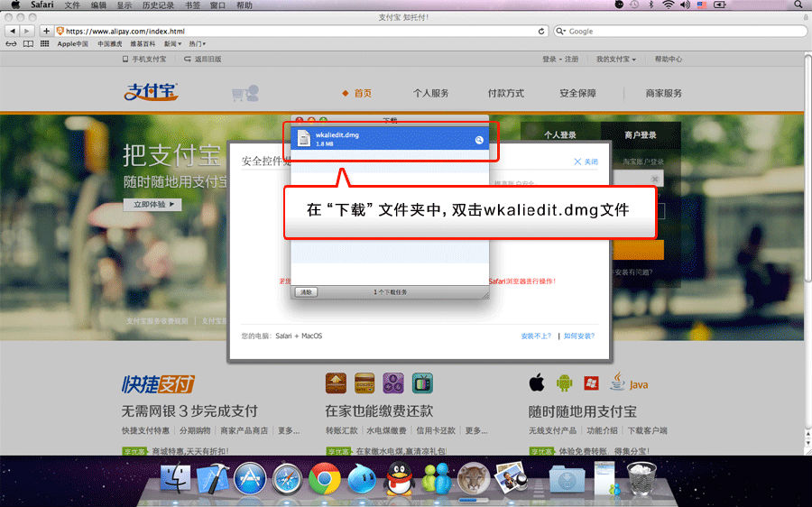This screenshot has width=812, height=507.
Task: Open the Trash in the Dock
Action: (641, 479)
